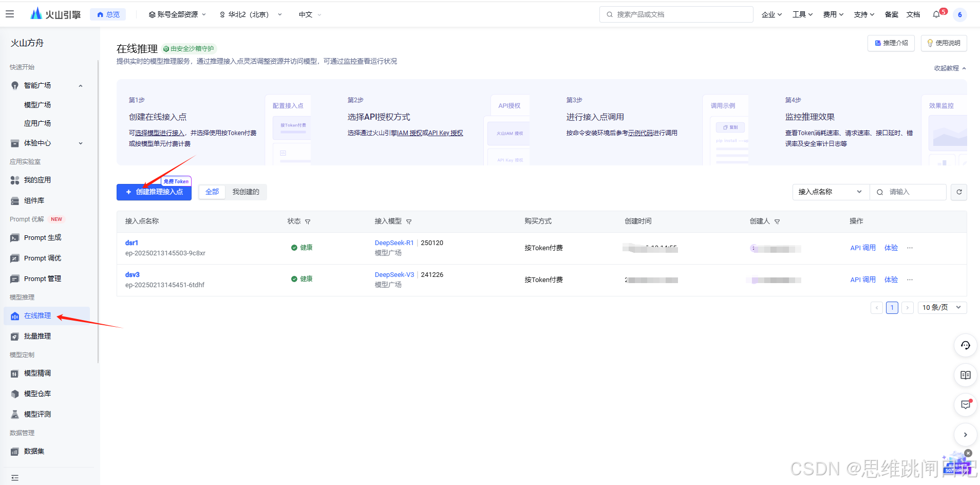Viewport: 980px width, 485px height.
Task: Open the notifications bell icon
Action: 937,14
